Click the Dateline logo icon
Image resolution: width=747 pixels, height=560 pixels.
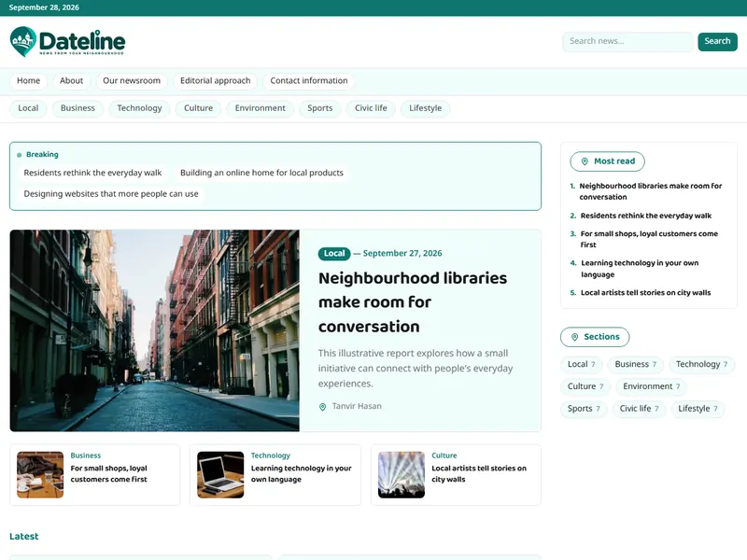[x=22, y=41]
